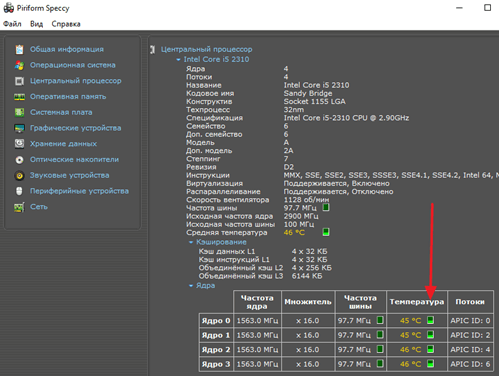
Task: Click the bus frequency indicator for Ядро 0
Action: click(x=380, y=320)
